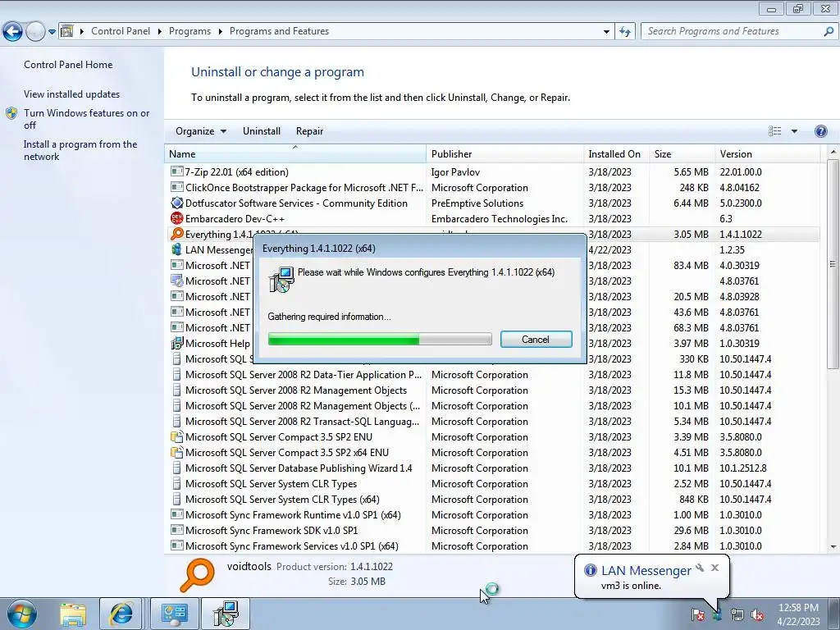Click the Forward navigation arrow button
Image resolution: width=840 pixels, height=630 pixels.
point(35,32)
